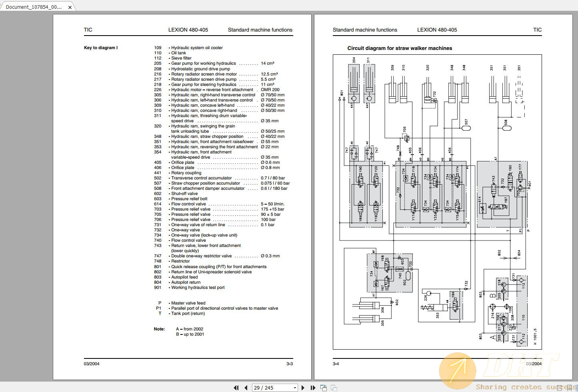This screenshot has height=392, width=578.
Task: Close the Document_107854 tab
Action: (x=70, y=7)
